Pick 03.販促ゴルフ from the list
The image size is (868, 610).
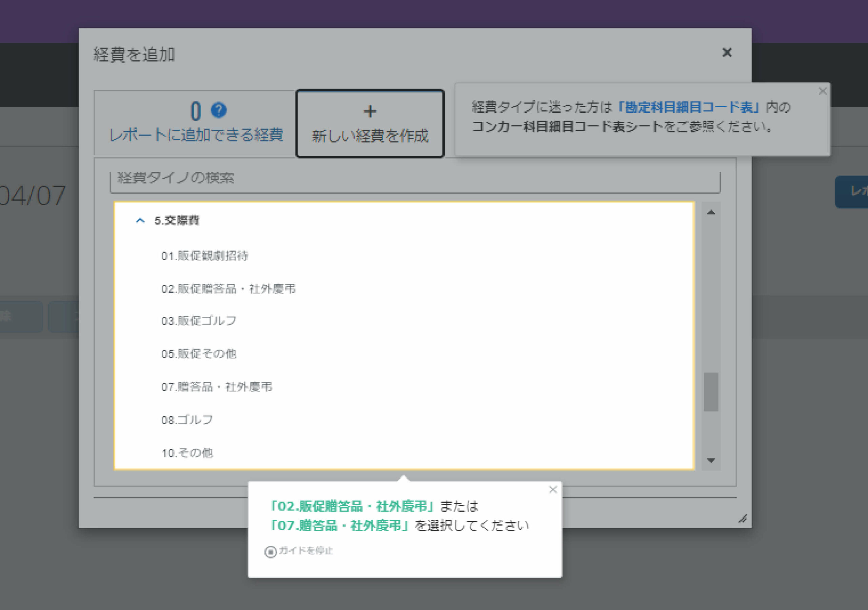[199, 321]
